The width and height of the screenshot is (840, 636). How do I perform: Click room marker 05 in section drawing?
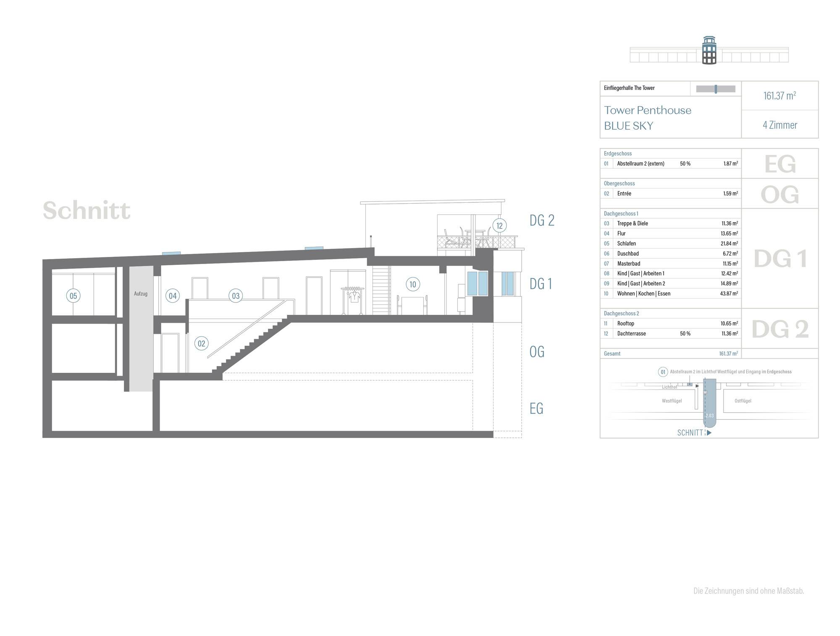tap(73, 296)
